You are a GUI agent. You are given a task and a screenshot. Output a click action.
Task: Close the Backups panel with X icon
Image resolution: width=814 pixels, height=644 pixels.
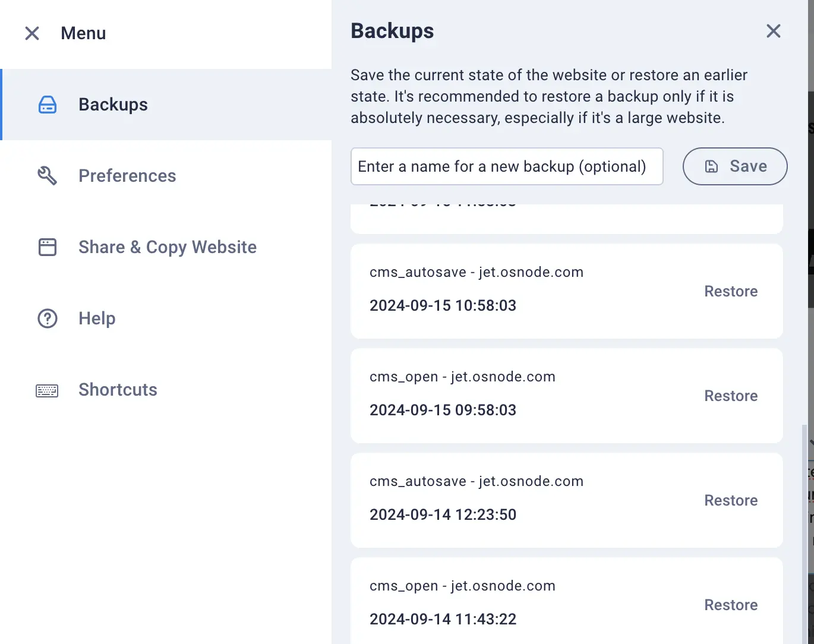(x=774, y=31)
